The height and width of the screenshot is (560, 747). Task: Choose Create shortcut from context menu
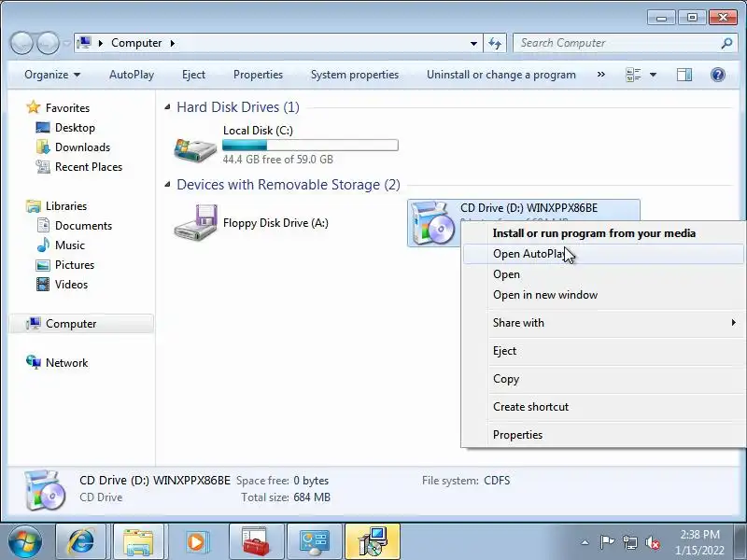click(x=603, y=407)
